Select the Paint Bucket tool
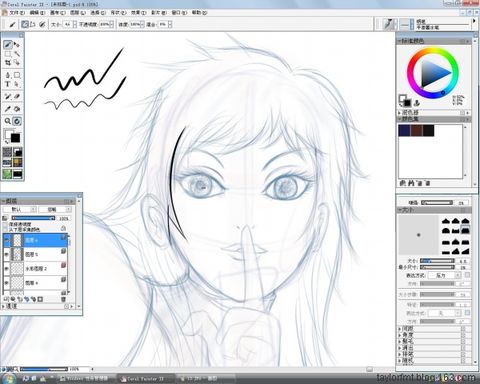The height and width of the screenshot is (384, 480). point(17,109)
